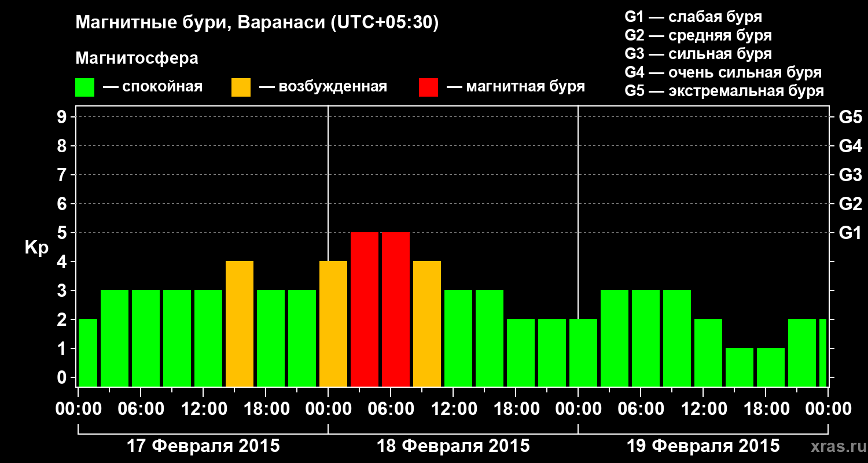This screenshot has width=868, height=463.
Task: Click the '06:00' tick under 18 February
Action: coord(391,409)
